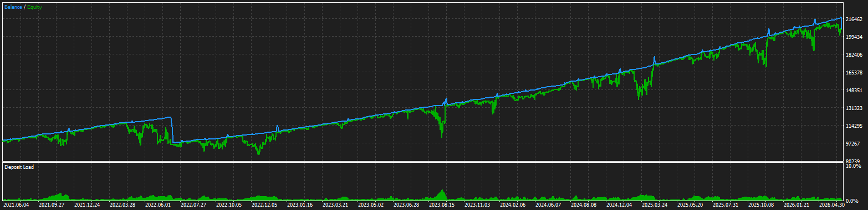Click the 2023.01.16 date label

tap(300, 204)
